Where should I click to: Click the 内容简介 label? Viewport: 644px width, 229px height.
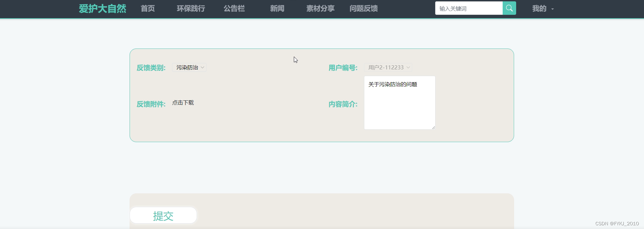343,104
